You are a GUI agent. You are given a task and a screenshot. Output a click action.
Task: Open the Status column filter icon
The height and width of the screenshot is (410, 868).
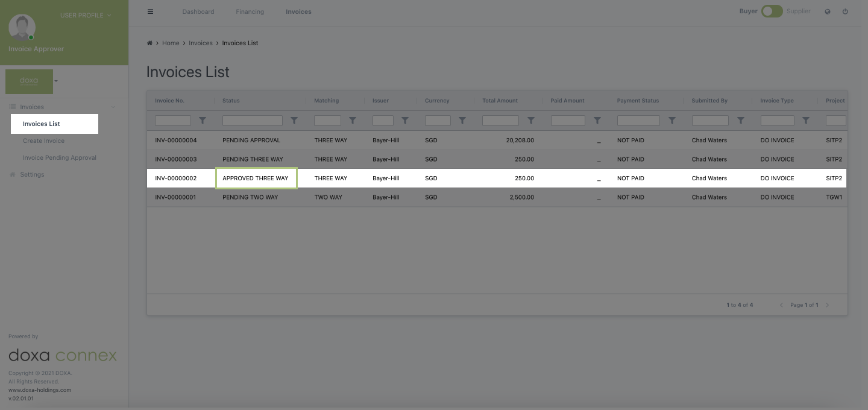coord(294,121)
